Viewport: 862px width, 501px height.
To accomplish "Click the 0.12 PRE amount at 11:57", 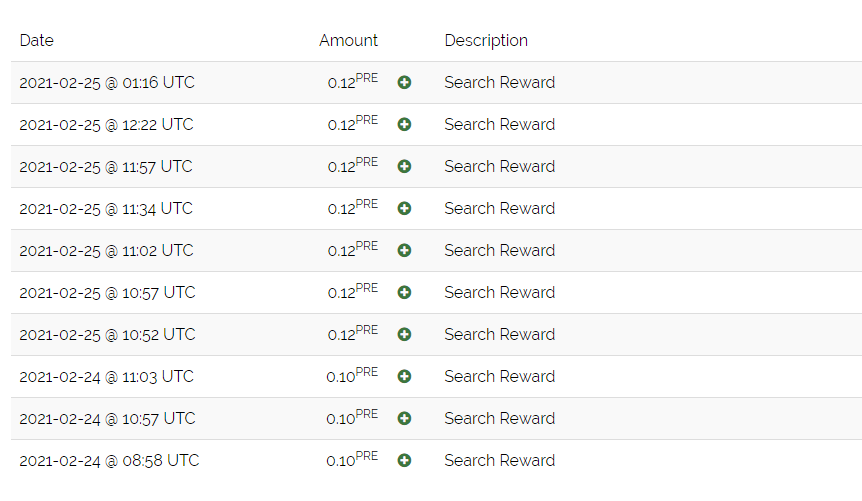I will pyautogui.click(x=353, y=165).
